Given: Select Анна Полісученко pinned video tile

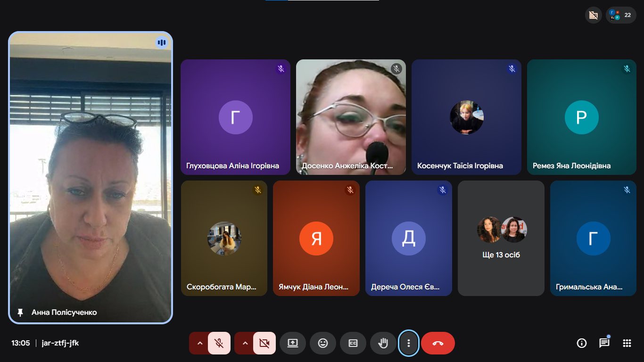Looking at the screenshot, I should (91, 177).
